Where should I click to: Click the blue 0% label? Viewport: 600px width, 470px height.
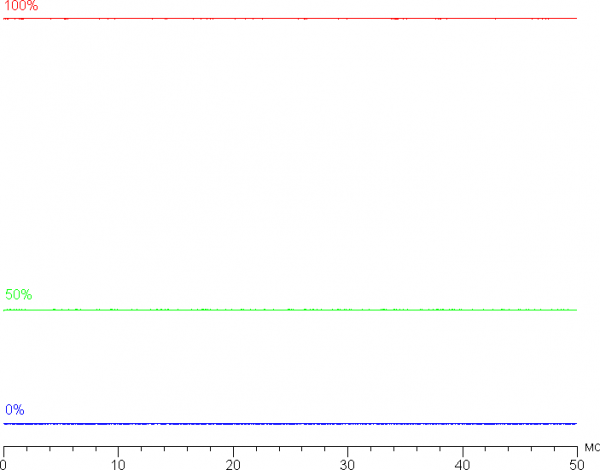point(15,410)
